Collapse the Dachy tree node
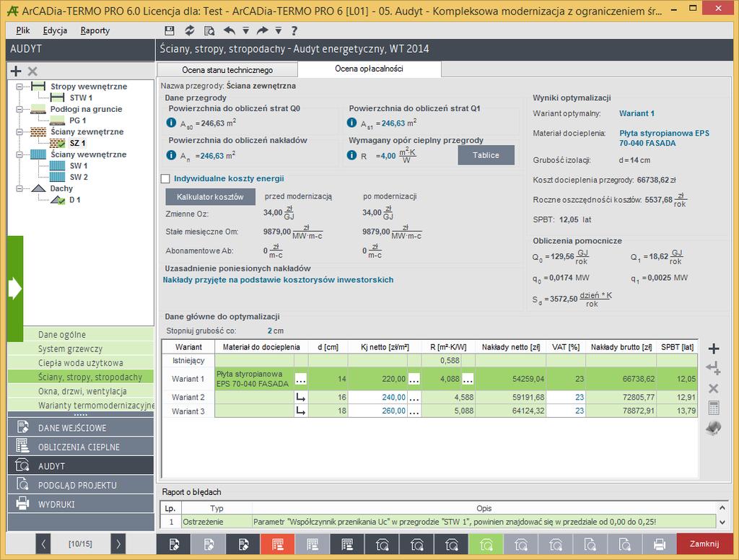 pyautogui.click(x=19, y=188)
